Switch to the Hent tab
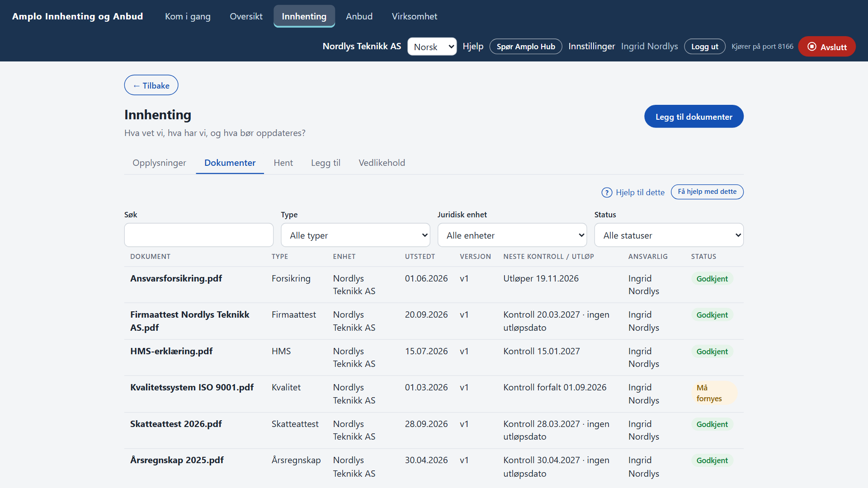Screen dimensions: 868x488 (283, 163)
